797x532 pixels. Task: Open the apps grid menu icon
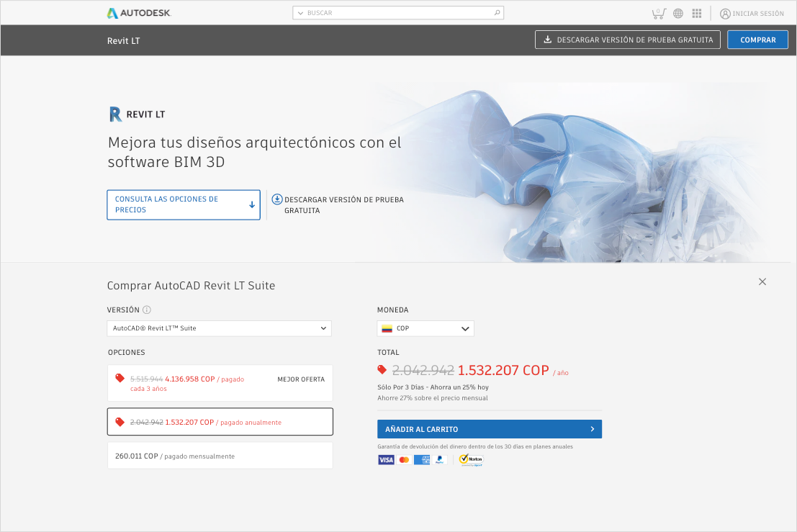(x=697, y=14)
